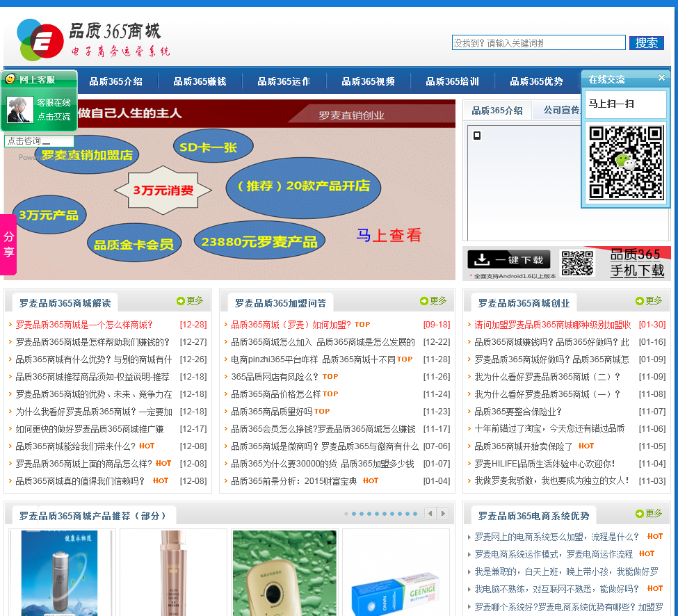Open article 品质365商城推荐商品须知-权益说明-推荐
This screenshot has height=616, width=678.
(x=92, y=377)
